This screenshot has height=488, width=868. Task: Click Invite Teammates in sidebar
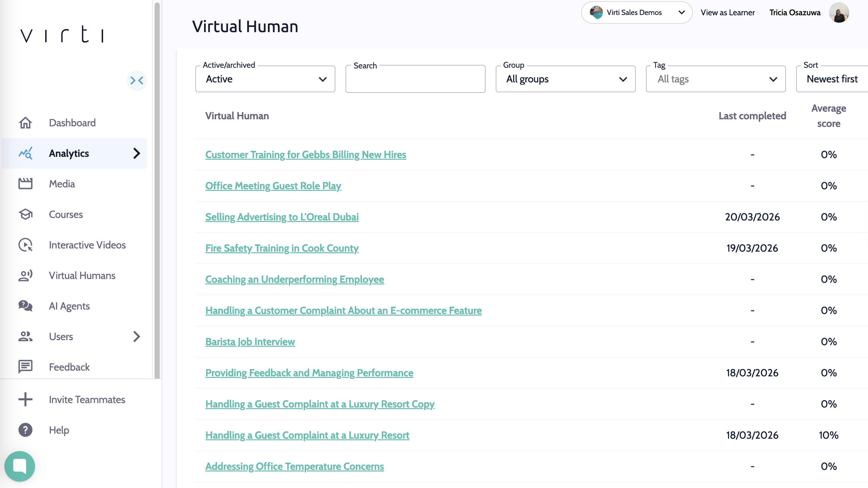[x=87, y=400]
